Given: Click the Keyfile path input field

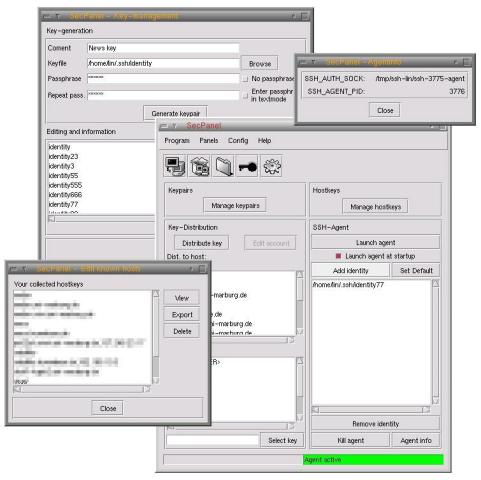Looking at the screenshot, I should [x=163, y=63].
